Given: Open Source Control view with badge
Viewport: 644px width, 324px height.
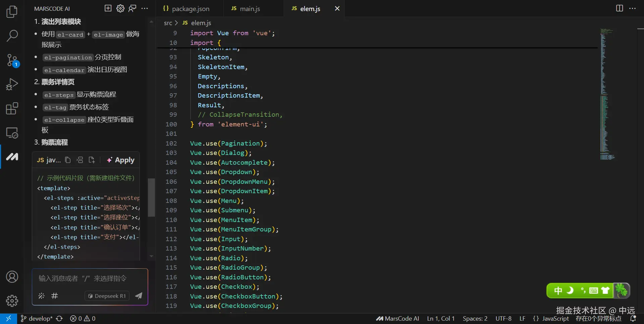Looking at the screenshot, I should 12,60.
